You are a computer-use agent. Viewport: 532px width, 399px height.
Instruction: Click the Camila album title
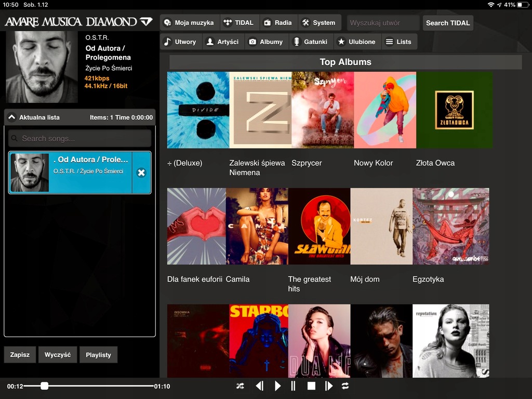coord(237,279)
